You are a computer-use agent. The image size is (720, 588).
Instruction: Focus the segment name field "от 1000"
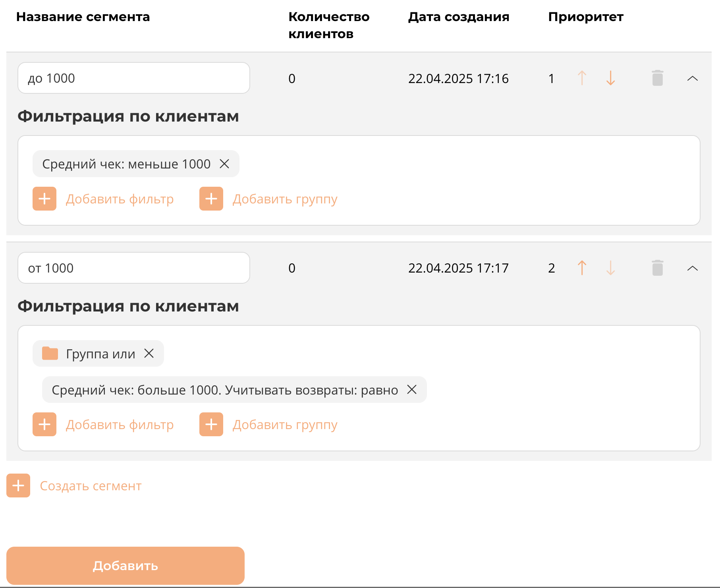pos(134,268)
